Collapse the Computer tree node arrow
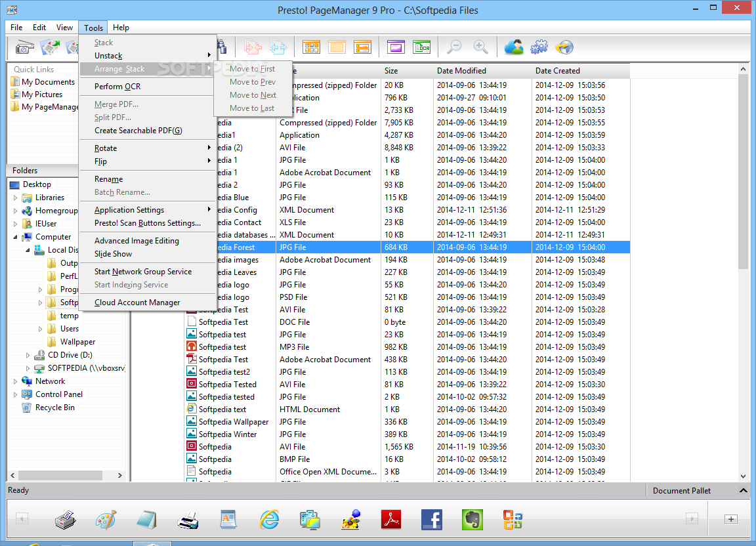This screenshot has width=756, height=546. point(15,238)
